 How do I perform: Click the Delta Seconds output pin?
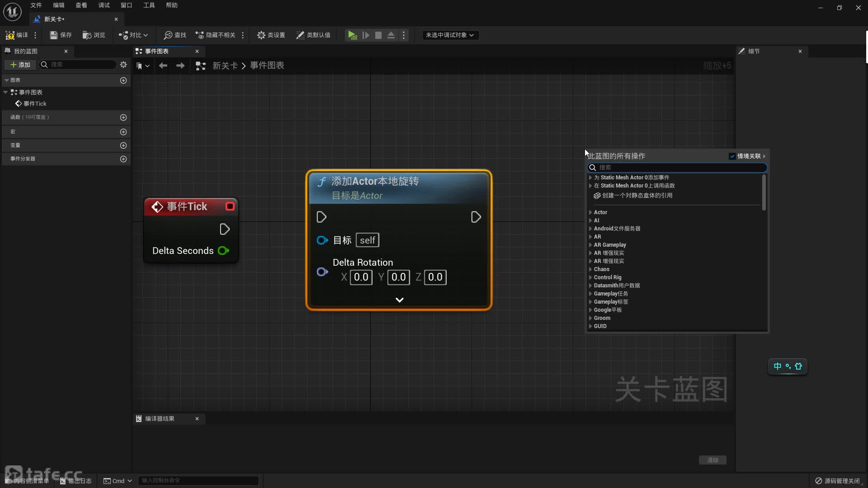[223, 250]
